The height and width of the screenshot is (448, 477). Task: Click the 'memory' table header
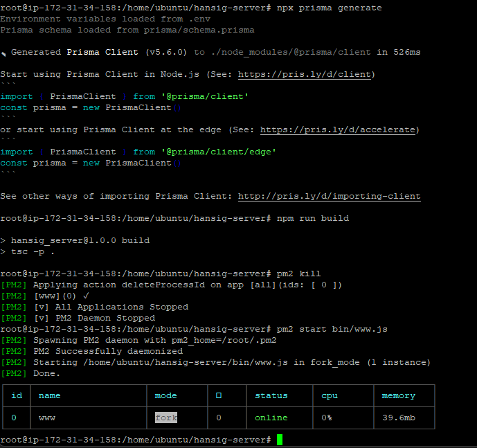399,395
